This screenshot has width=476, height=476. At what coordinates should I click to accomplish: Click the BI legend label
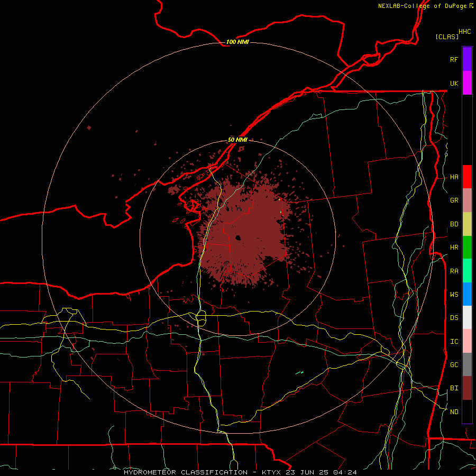pyautogui.click(x=454, y=388)
